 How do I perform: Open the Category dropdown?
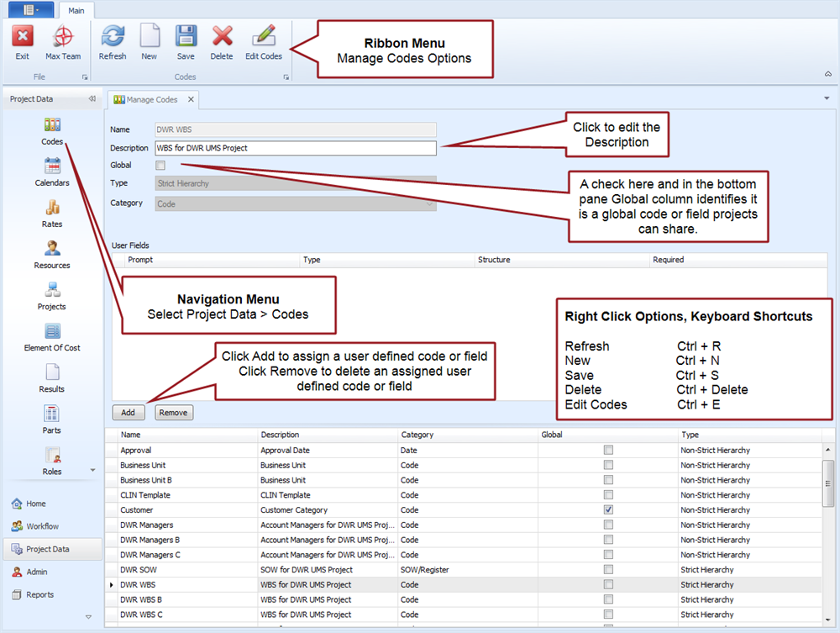(430, 203)
